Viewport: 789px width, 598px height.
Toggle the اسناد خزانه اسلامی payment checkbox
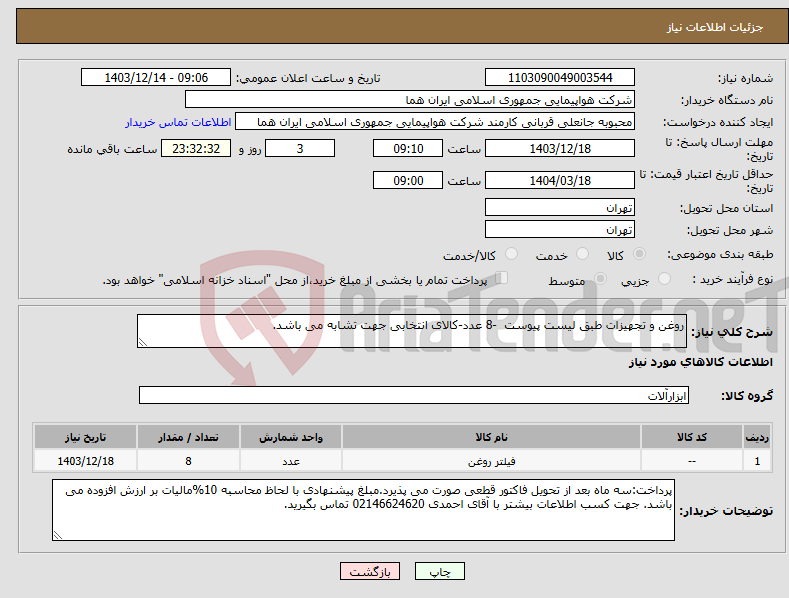(x=502, y=278)
